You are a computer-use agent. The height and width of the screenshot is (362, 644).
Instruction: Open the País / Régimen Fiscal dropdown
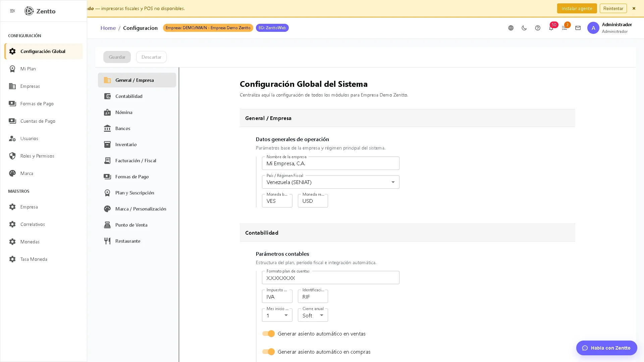[x=330, y=182]
